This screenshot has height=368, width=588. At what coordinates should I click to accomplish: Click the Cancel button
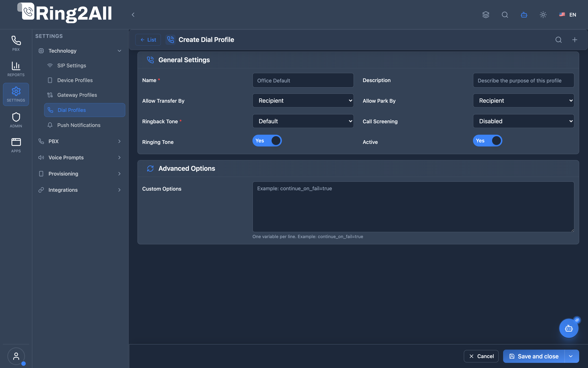pos(481,356)
